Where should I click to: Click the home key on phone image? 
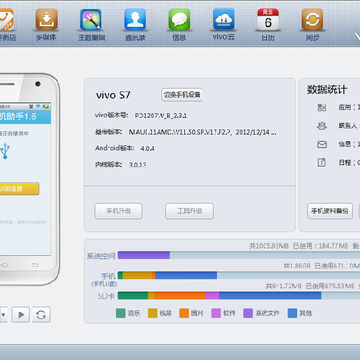click(x=5, y=265)
